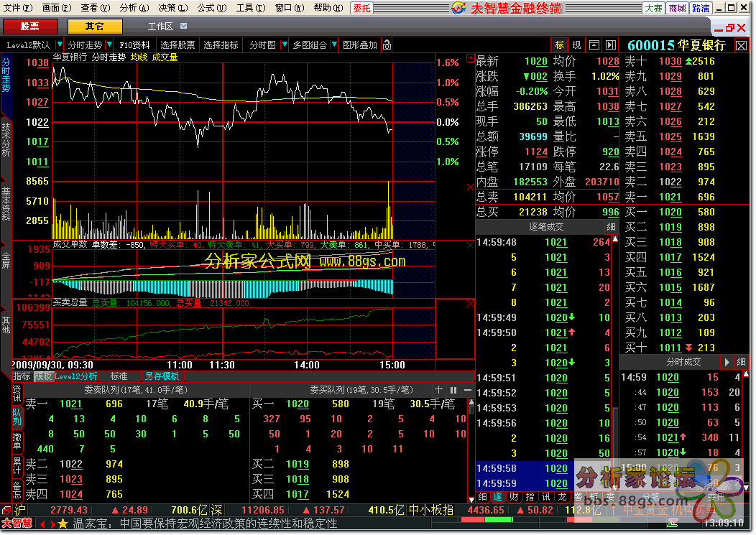
Task: Click the 委托 button in title bar
Action: (361, 8)
